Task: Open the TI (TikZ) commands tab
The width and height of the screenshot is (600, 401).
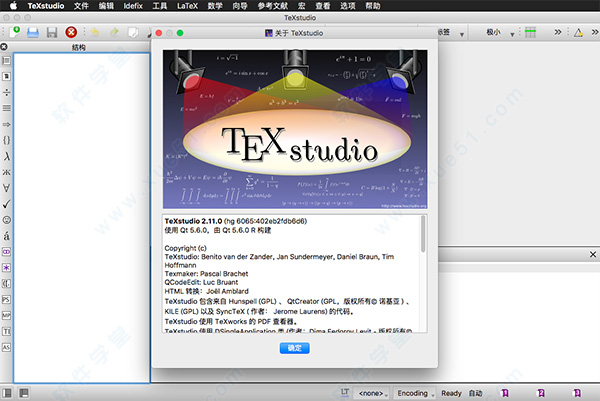Action: pos(7,331)
